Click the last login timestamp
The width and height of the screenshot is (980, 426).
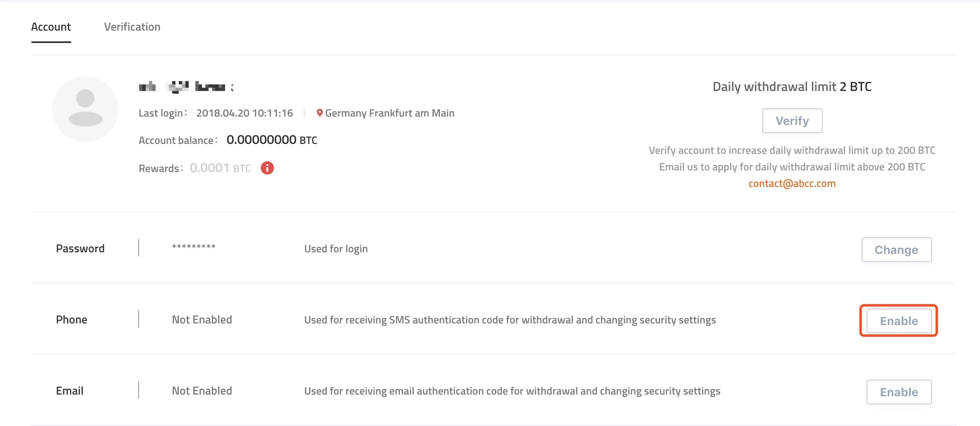click(x=245, y=113)
